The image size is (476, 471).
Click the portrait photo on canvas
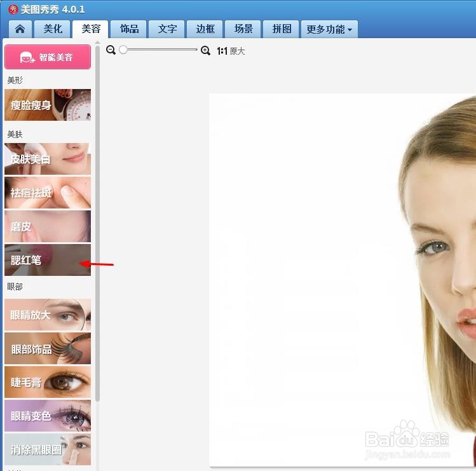(x=343, y=280)
